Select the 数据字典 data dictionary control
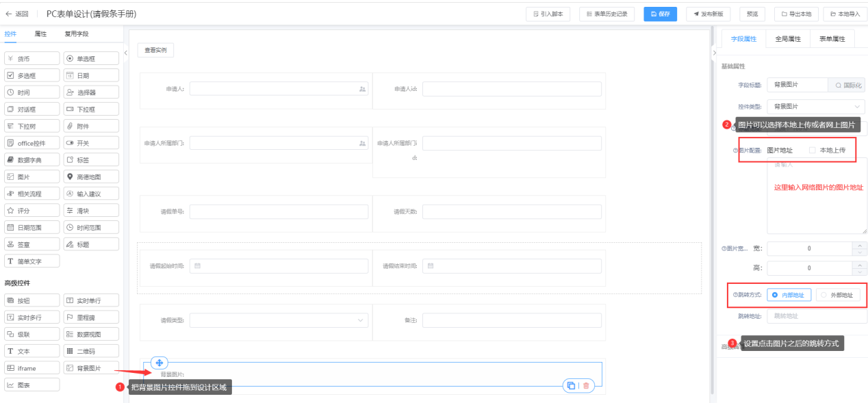Viewport: 868px width, 403px height. click(x=31, y=159)
